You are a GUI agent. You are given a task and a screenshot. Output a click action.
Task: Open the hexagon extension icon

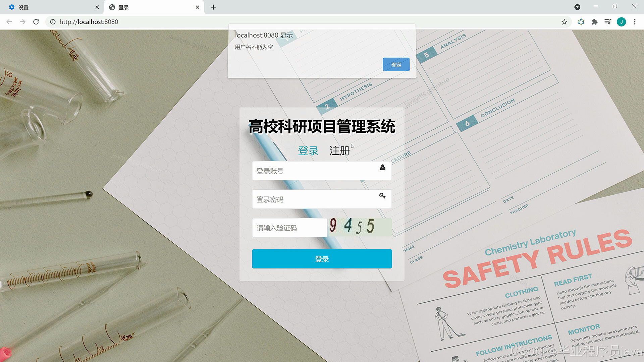point(581,22)
